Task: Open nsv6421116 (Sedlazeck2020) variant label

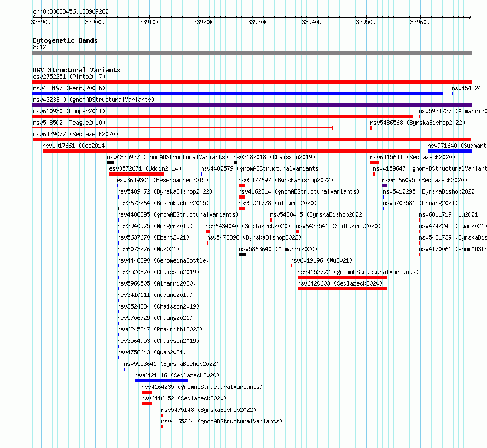Action: [177, 375]
